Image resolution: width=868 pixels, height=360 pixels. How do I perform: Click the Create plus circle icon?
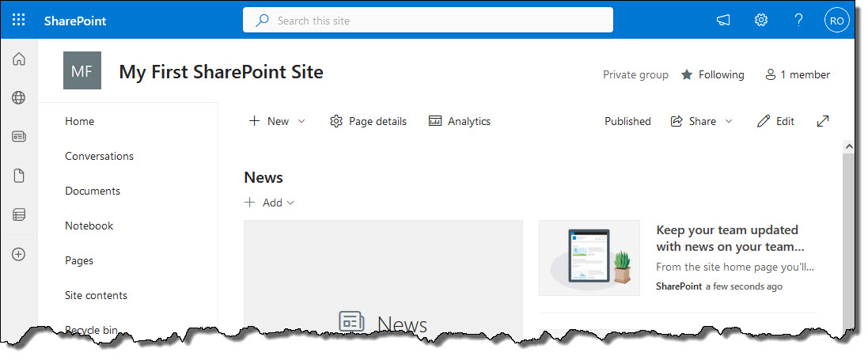pyautogui.click(x=19, y=254)
